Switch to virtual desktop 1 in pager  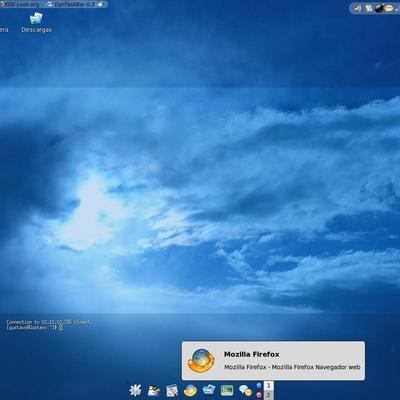coord(269,386)
